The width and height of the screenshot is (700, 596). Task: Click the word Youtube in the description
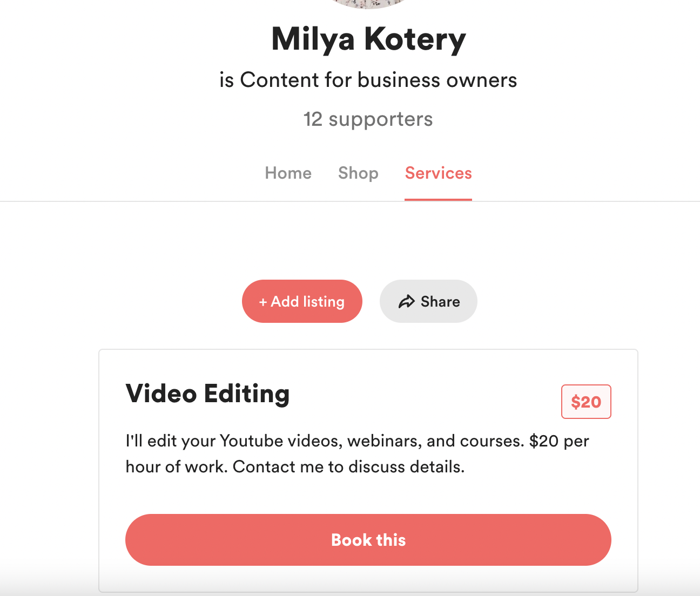click(x=251, y=441)
